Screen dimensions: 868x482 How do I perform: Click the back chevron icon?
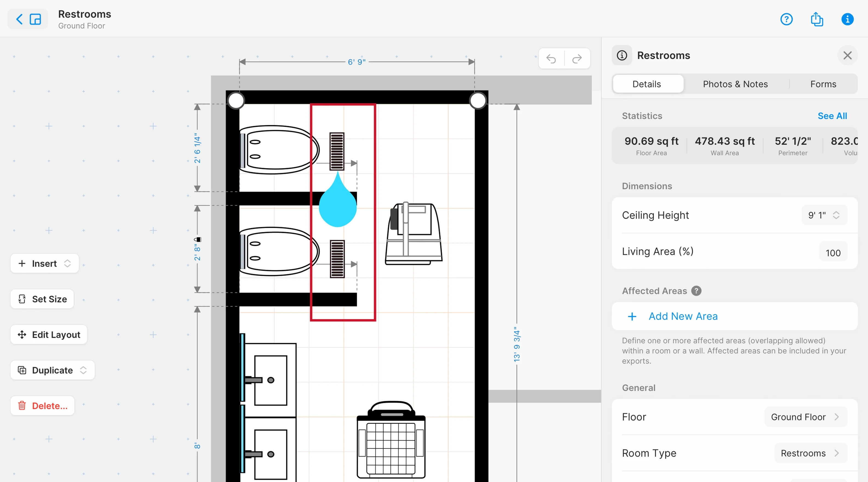pos(19,19)
